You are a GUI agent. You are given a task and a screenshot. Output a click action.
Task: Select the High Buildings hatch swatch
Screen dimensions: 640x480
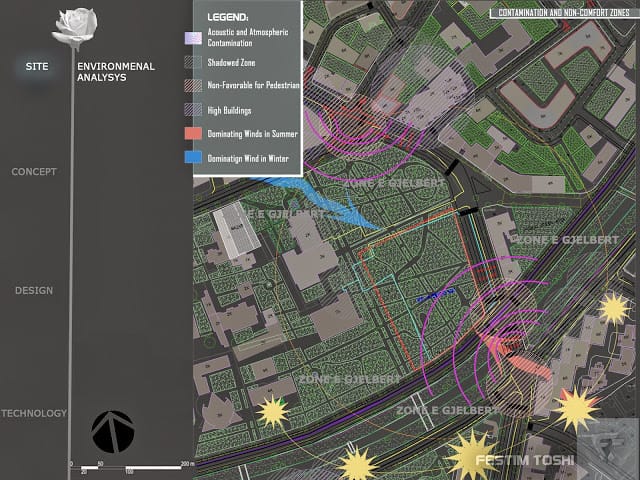(x=193, y=110)
